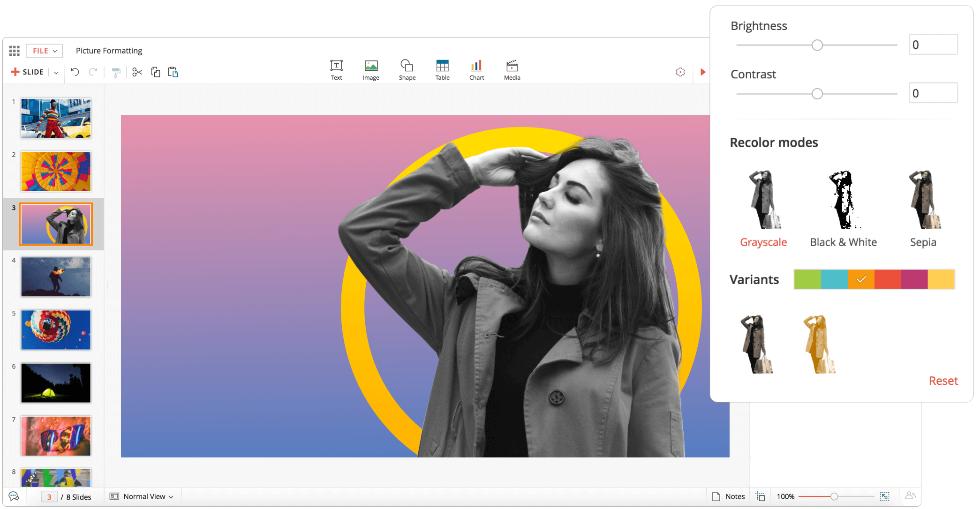Open the Notes button
The image size is (980, 509).
729,496
